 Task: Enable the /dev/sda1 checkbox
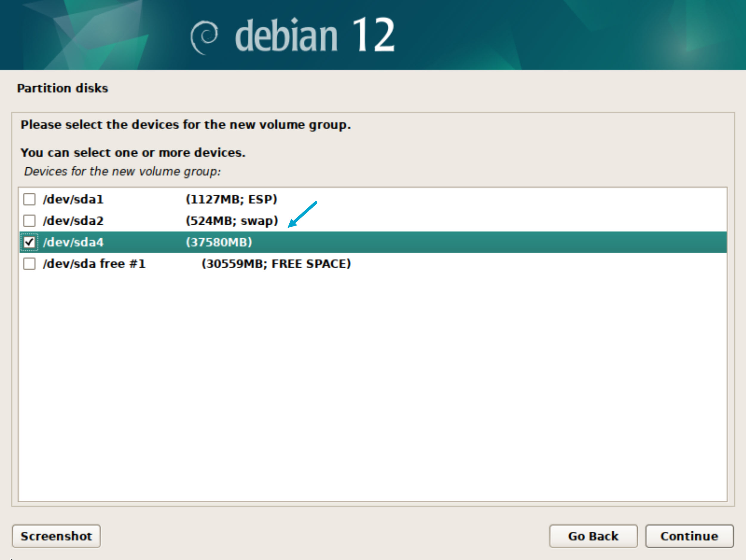[29, 199]
